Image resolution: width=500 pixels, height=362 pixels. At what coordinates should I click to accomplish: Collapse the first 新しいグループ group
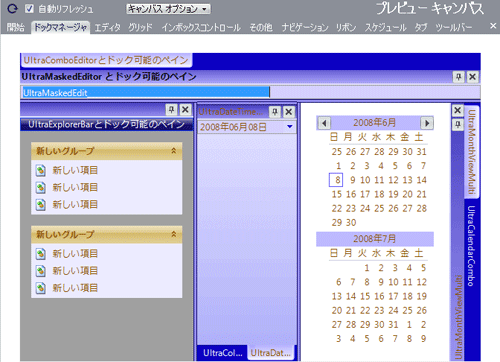point(174,151)
